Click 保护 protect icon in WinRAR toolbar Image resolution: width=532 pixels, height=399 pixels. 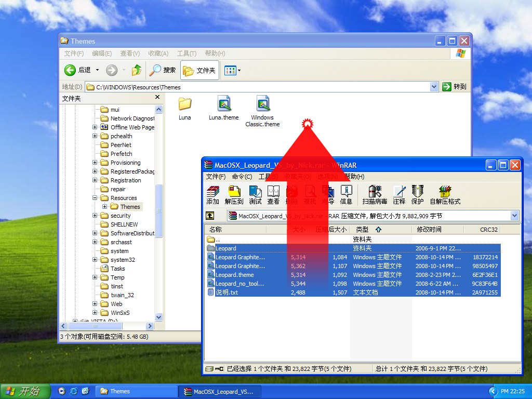[x=417, y=195]
